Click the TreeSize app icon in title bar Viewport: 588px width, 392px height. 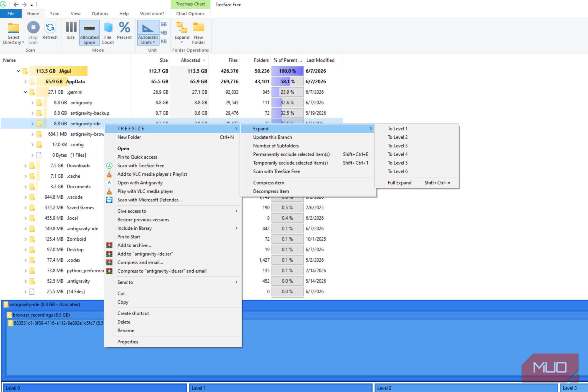pos(3,4)
